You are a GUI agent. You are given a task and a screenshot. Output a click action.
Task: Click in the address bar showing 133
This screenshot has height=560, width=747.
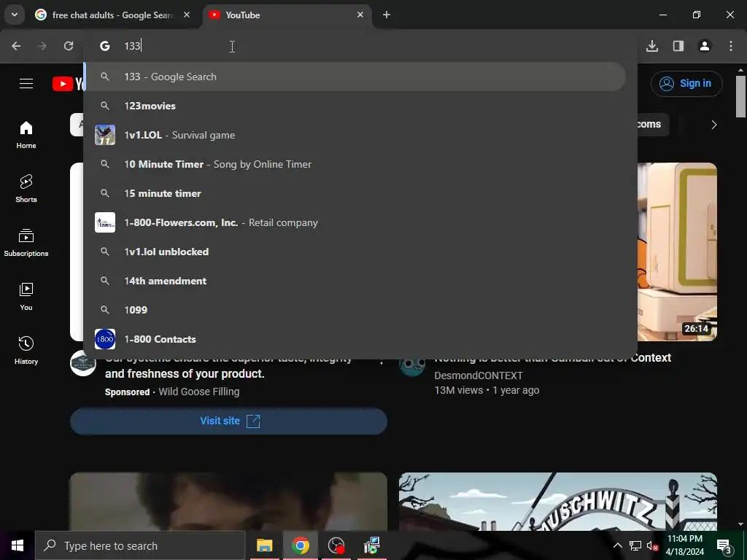click(x=360, y=46)
